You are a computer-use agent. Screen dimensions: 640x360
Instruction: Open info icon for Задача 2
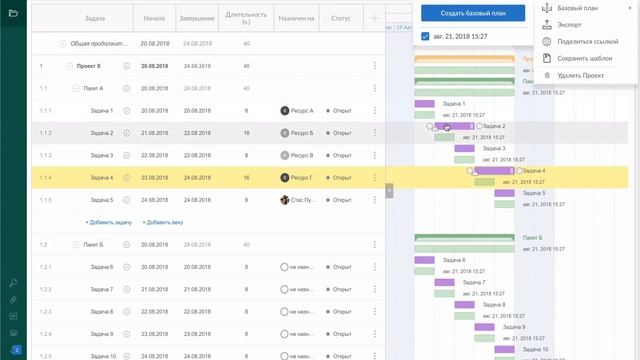[127, 133]
